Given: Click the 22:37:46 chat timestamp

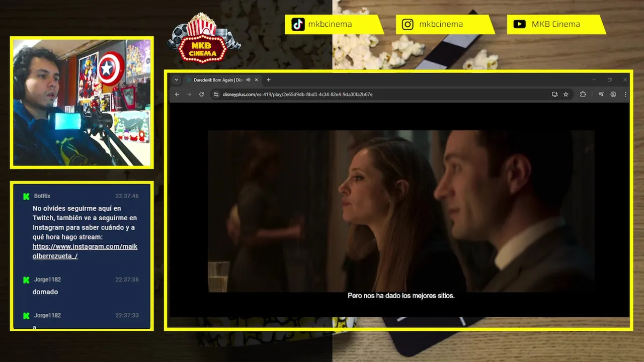Looking at the screenshot, I should coord(127,196).
